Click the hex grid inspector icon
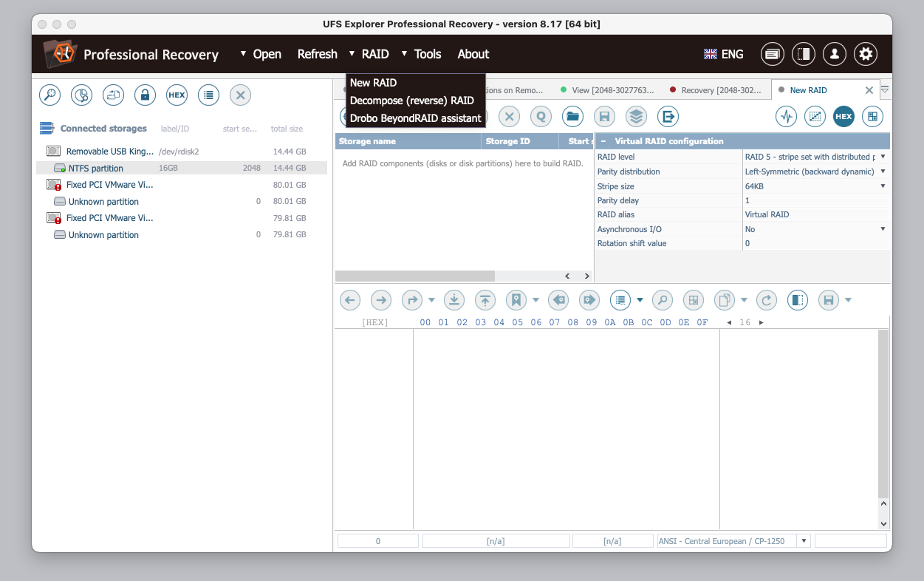 (x=693, y=300)
